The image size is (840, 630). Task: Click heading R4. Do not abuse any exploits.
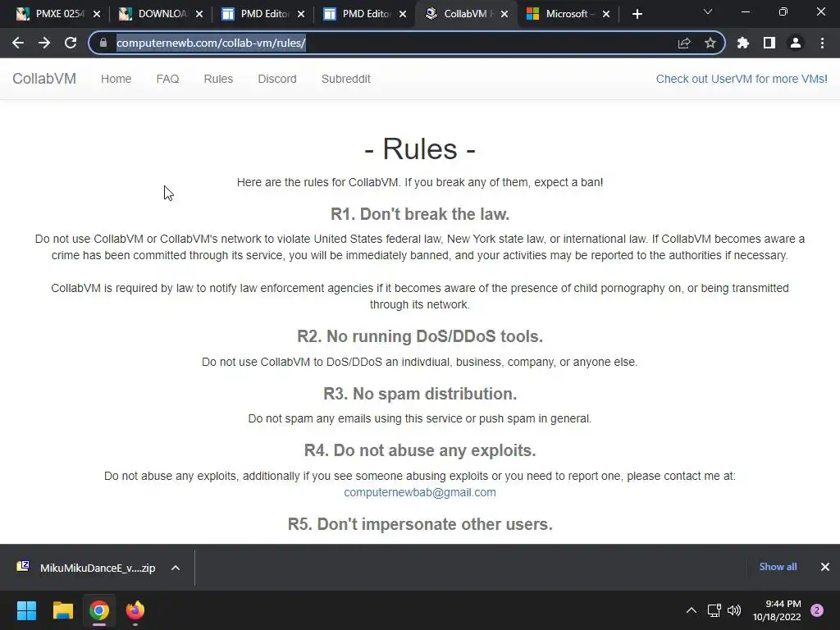coord(420,450)
